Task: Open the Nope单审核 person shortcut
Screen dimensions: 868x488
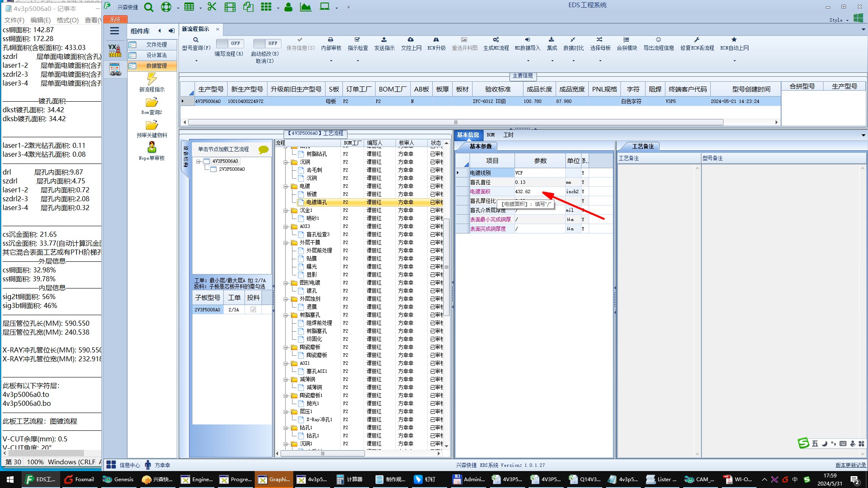Action: [x=152, y=151]
